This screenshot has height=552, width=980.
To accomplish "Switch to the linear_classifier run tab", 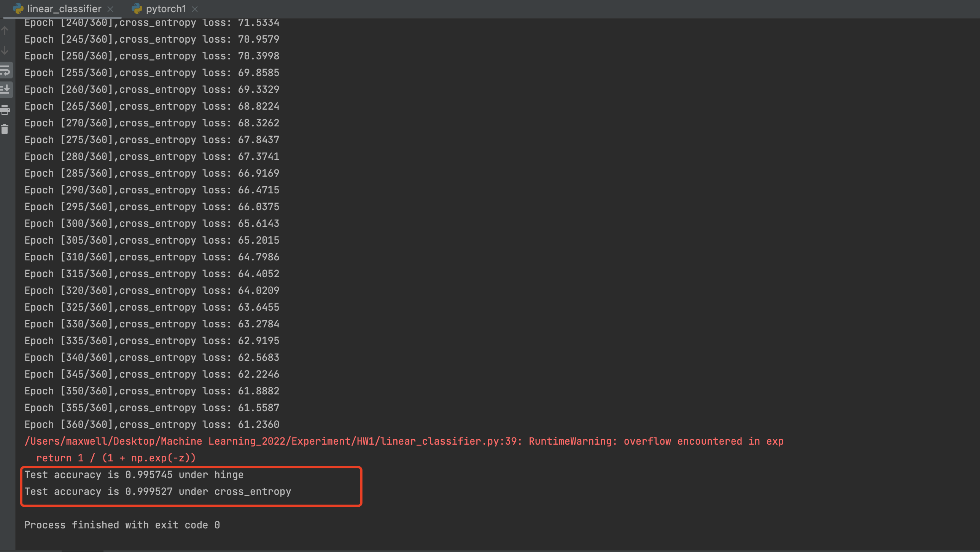I will [x=63, y=9].
